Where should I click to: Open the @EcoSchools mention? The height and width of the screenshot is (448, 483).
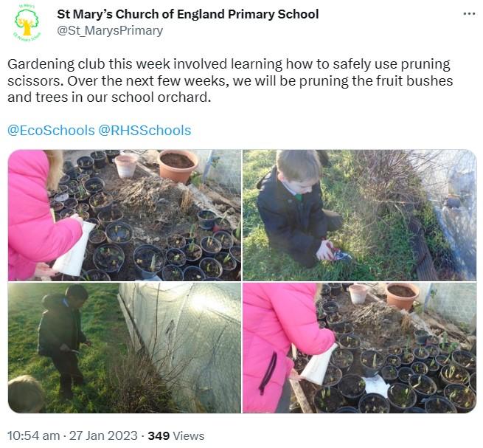coord(51,131)
